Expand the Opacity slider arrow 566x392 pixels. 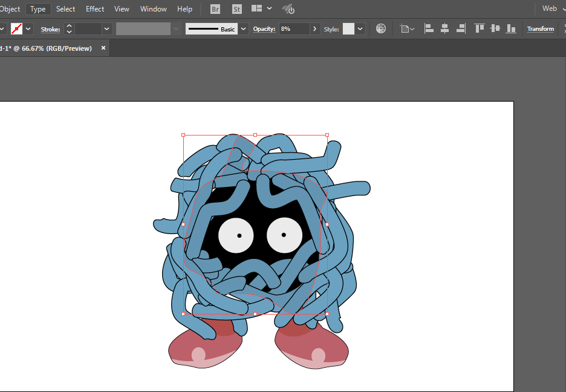[x=314, y=29]
